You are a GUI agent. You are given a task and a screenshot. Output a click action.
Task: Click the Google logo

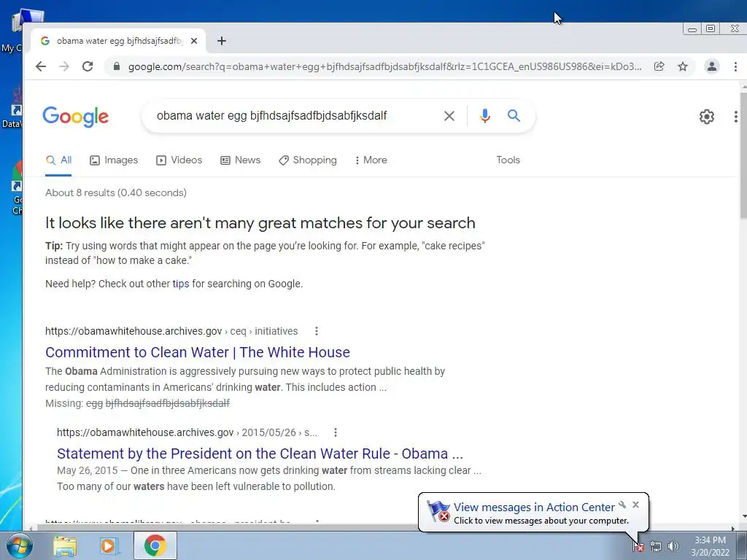76,117
